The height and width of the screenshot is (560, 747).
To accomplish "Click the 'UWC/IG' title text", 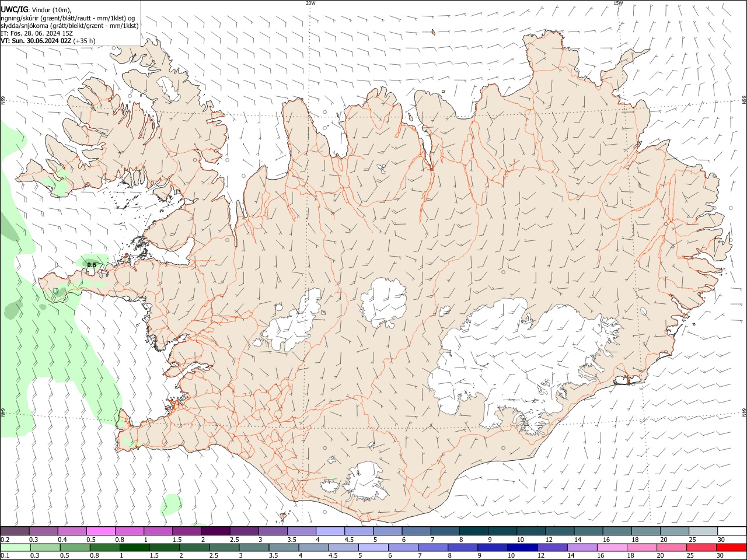I will tap(14, 10).
